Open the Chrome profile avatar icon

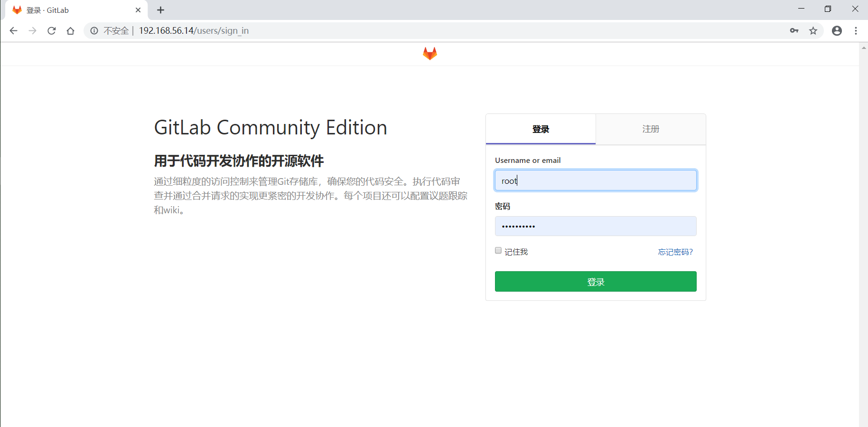pos(837,31)
